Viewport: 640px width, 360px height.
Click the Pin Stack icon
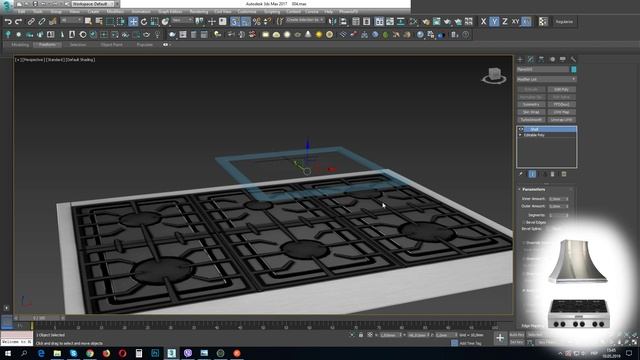[x=521, y=174]
